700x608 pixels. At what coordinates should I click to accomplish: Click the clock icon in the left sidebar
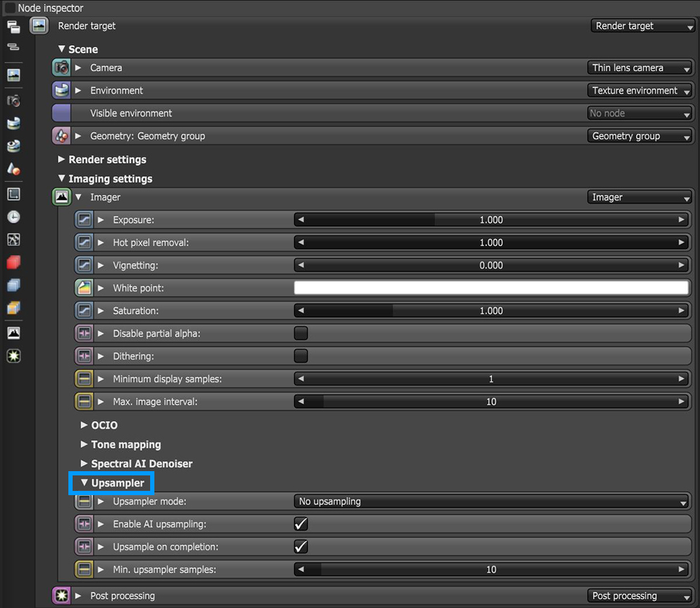point(13,217)
